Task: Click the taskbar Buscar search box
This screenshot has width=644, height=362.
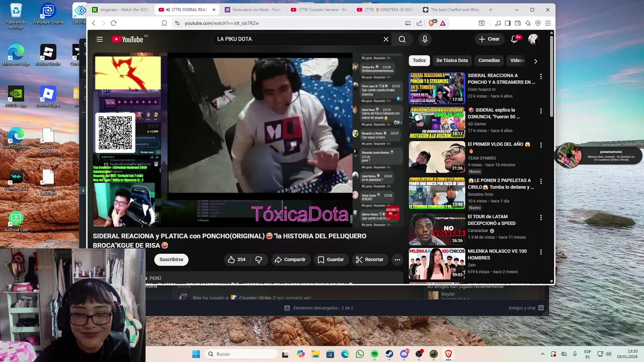Action: click(242, 354)
